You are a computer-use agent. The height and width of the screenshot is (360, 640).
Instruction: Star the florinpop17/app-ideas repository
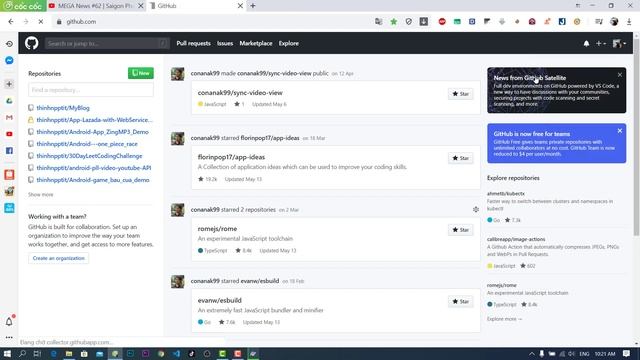(460, 158)
